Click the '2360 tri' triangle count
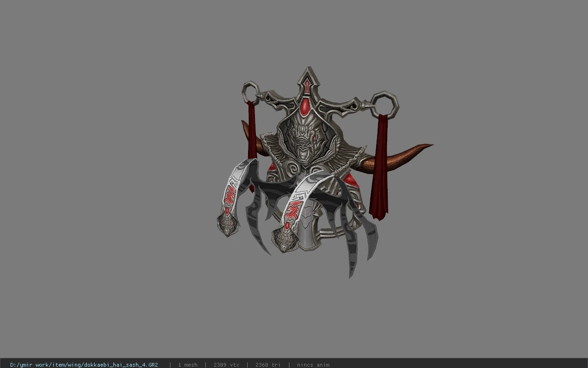The width and height of the screenshot is (588, 368). (268, 365)
